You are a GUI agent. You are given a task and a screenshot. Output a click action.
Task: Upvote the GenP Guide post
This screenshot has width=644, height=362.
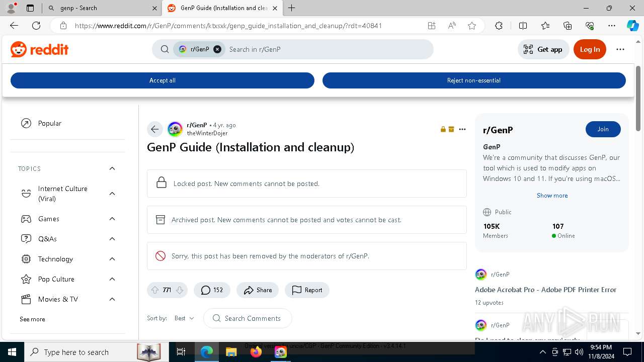coord(155,290)
